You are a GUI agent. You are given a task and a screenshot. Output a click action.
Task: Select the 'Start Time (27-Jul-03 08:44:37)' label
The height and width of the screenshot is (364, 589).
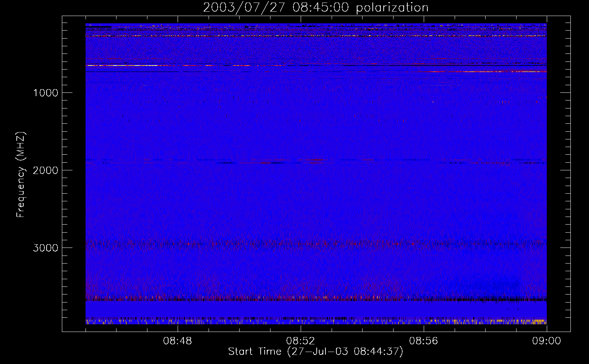point(316,352)
